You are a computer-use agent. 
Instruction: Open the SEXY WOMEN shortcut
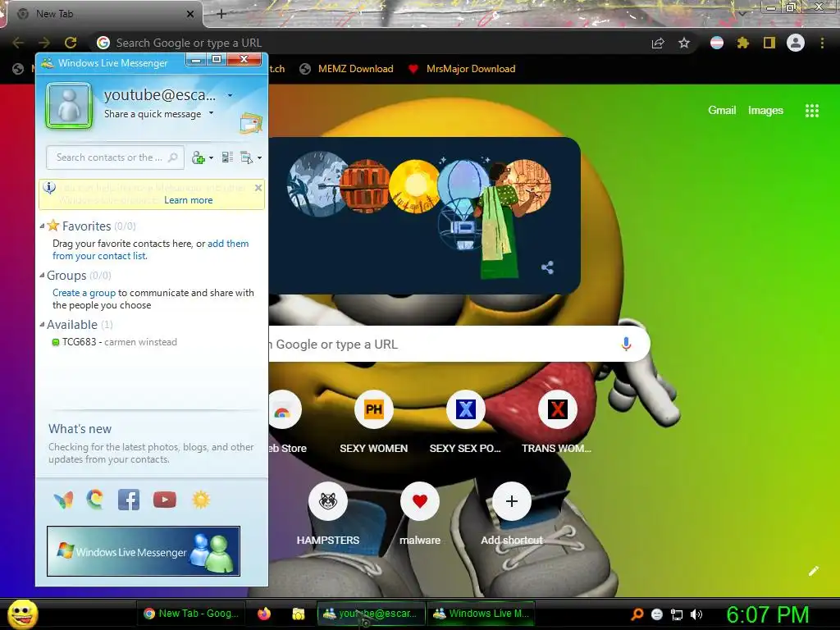pyautogui.click(x=373, y=423)
